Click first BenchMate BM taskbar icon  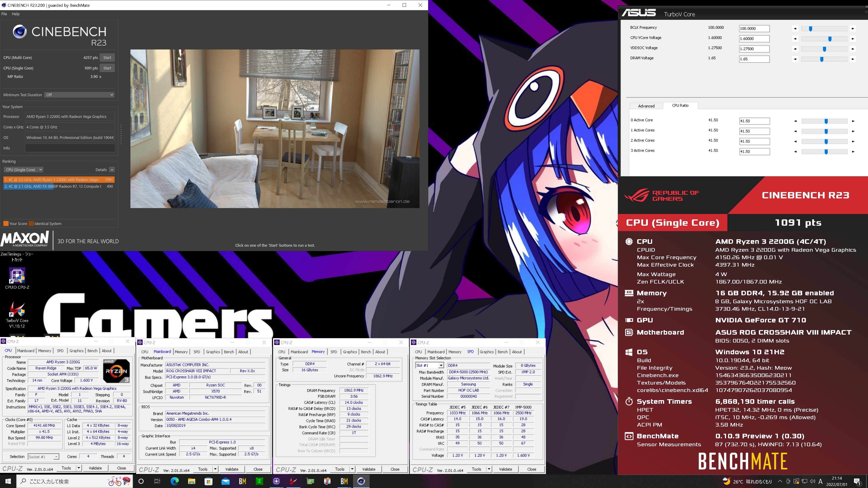[x=242, y=481]
